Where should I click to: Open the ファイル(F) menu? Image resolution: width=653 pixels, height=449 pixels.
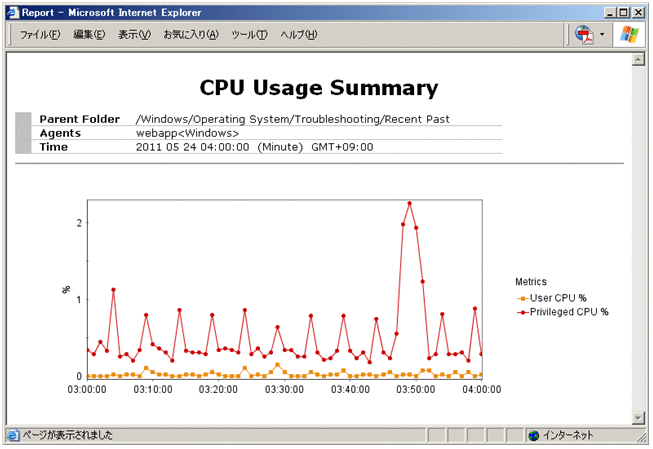pyautogui.click(x=40, y=35)
